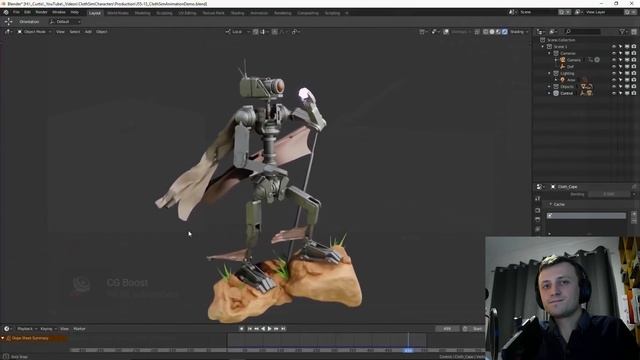Switch to the Layout workspace tab
The width and height of the screenshot is (640, 360).
tap(95, 13)
